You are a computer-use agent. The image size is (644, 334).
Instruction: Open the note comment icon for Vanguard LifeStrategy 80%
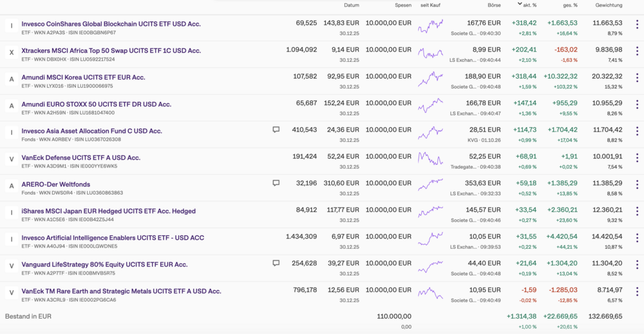(276, 263)
